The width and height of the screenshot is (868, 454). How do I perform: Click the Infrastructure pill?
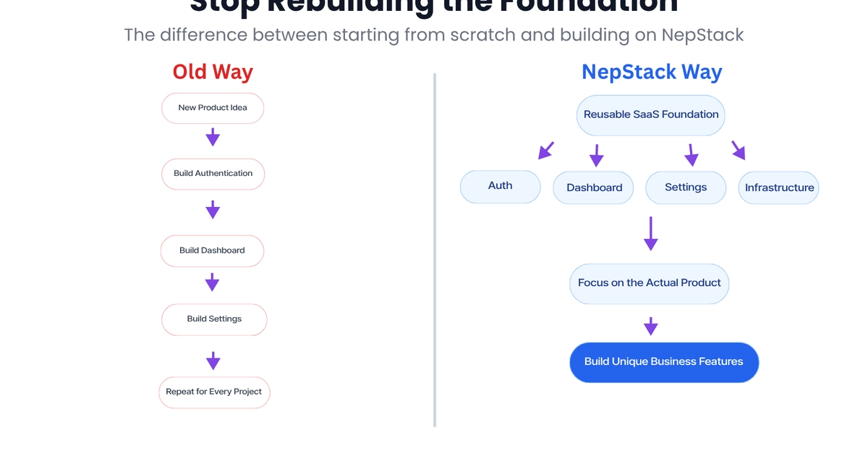[x=778, y=188]
